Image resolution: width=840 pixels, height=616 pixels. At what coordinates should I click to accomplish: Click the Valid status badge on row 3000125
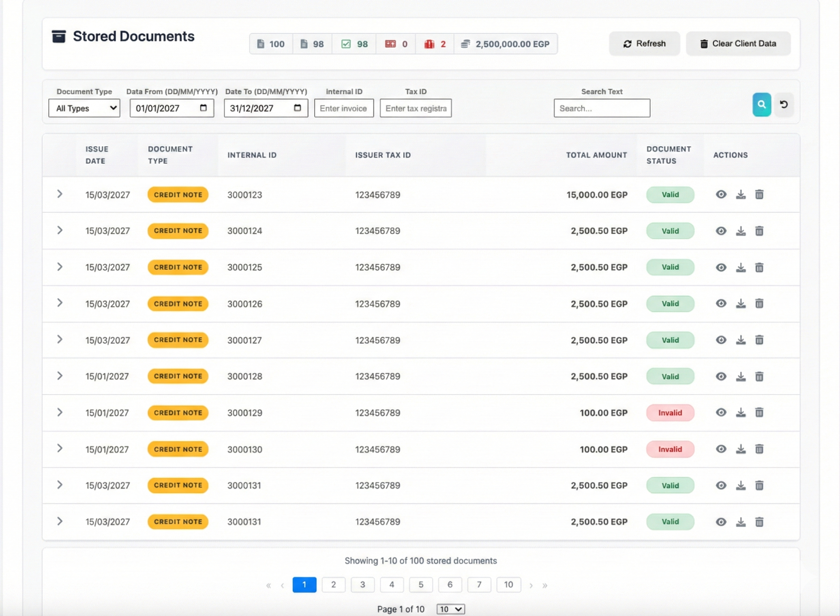click(670, 267)
